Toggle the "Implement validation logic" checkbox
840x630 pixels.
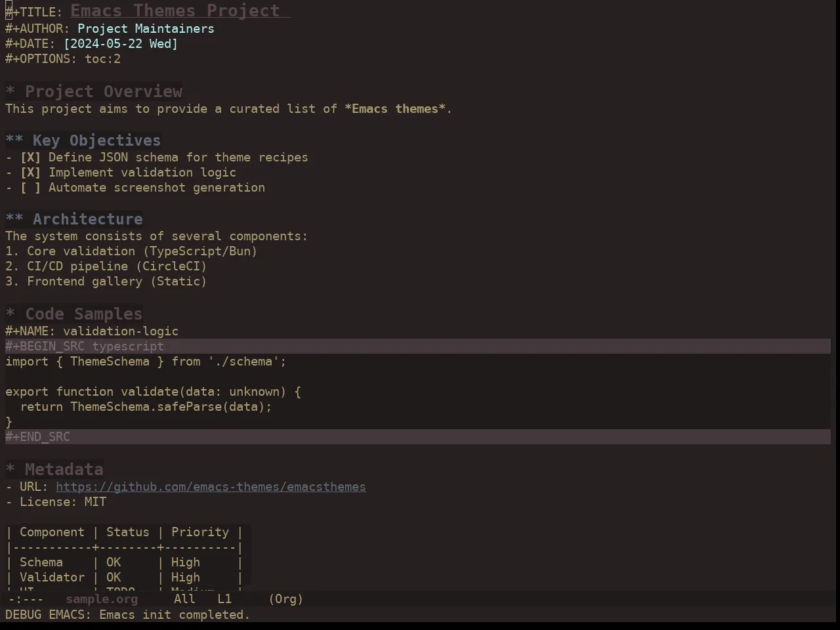[30, 173]
